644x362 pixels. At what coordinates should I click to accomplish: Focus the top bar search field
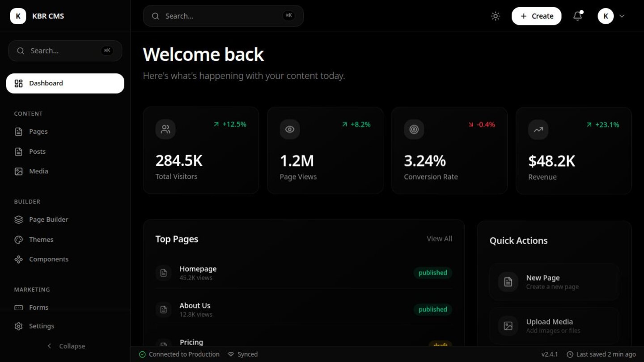223,16
